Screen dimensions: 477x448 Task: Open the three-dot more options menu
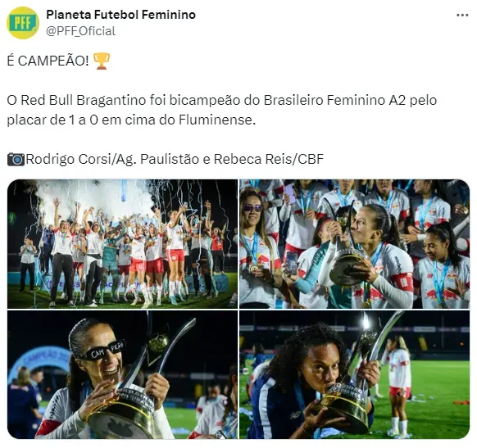[x=462, y=16]
